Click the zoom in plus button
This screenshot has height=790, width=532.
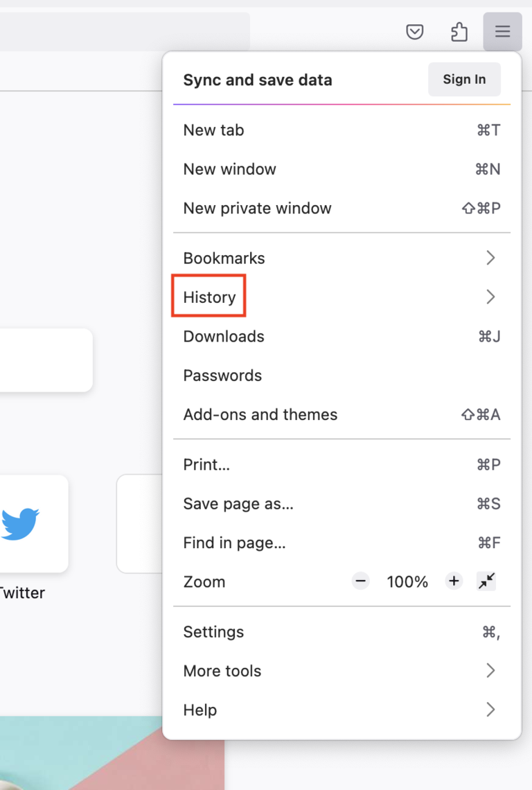[x=454, y=581]
